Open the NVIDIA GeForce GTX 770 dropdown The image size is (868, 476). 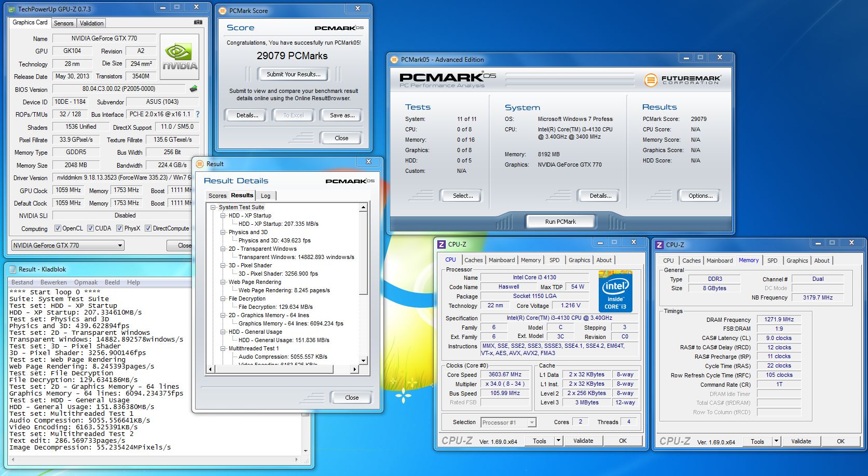point(68,246)
